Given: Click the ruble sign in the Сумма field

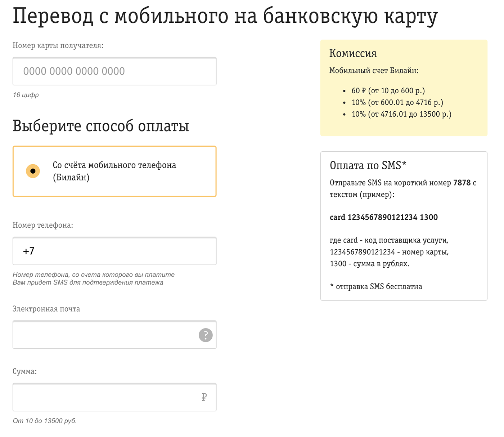Looking at the screenshot, I should point(204,397).
